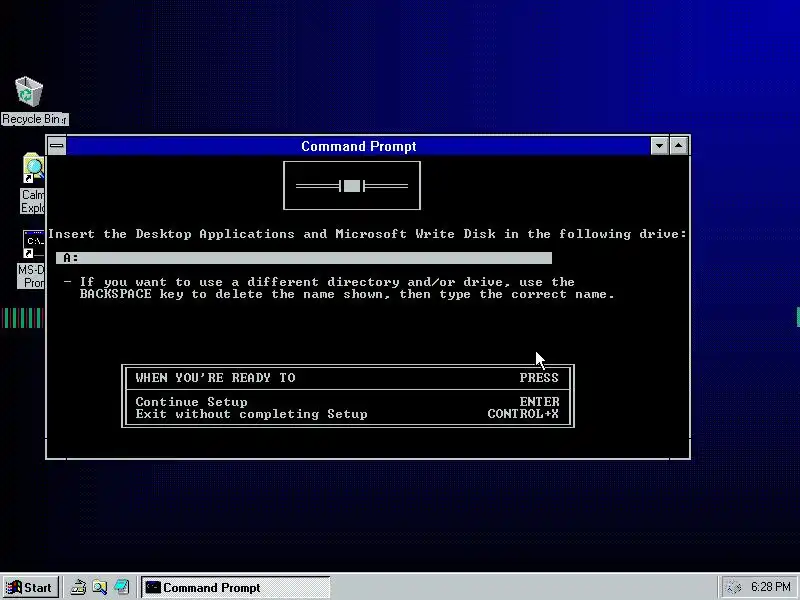The image size is (800, 600).
Task: Click the 6:28 PM taskbar clock
Action: coord(770,587)
